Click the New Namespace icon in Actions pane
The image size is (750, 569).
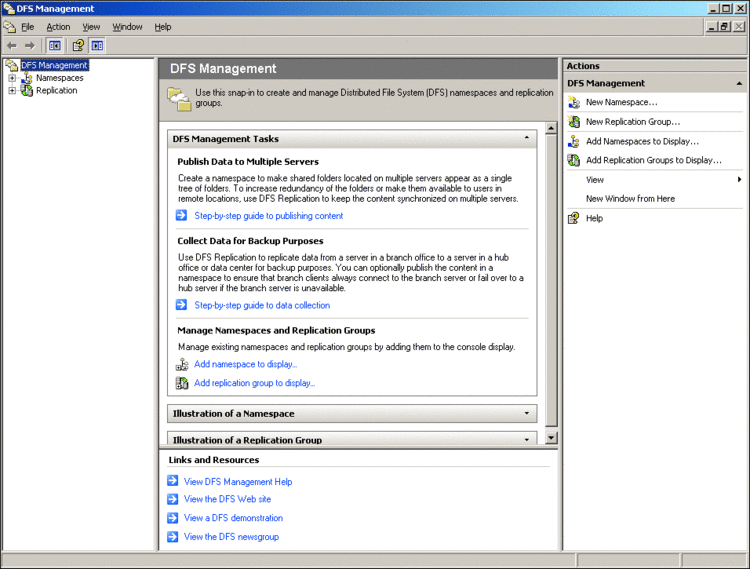pyautogui.click(x=574, y=102)
